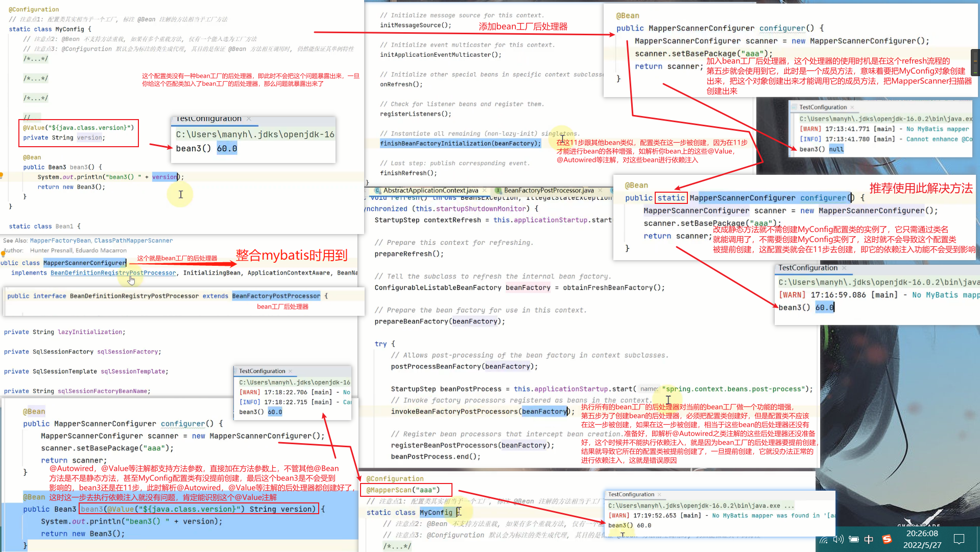
Task: Open the network status tray icon
Action: (x=824, y=540)
